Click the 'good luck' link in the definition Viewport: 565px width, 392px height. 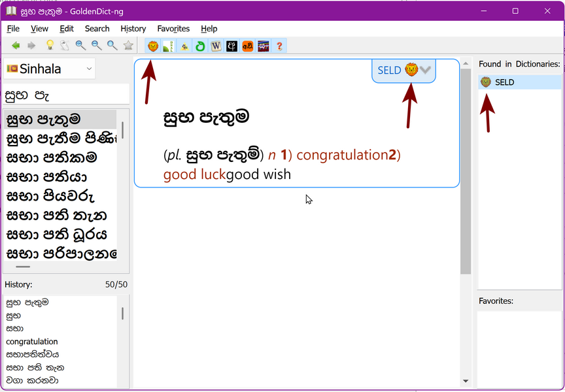pyautogui.click(x=194, y=174)
